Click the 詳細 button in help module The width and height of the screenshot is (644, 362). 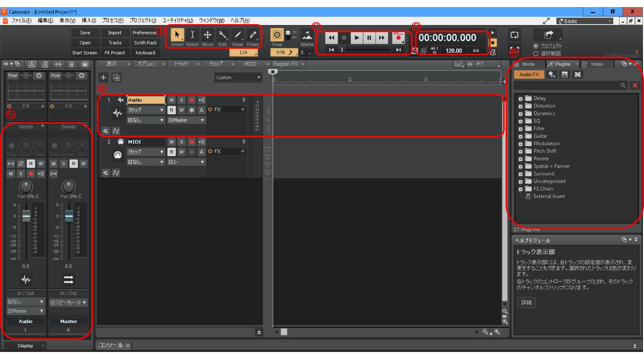tap(526, 303)
